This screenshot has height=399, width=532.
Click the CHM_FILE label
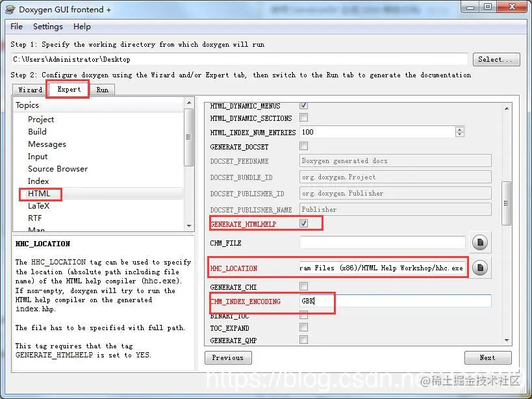[225, 243]
